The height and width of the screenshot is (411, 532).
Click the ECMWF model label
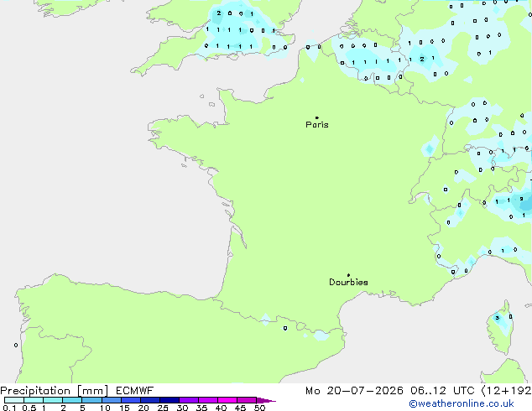coord(135,391)
